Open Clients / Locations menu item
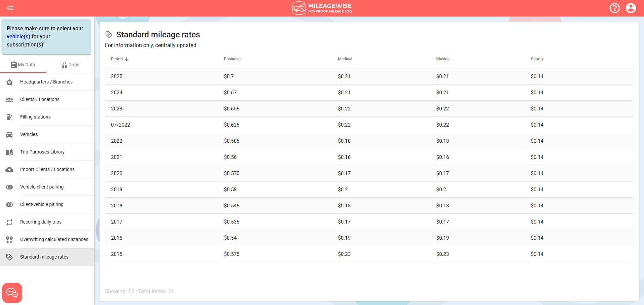Viewport: 644px width, 305px height. click(40, 99)
